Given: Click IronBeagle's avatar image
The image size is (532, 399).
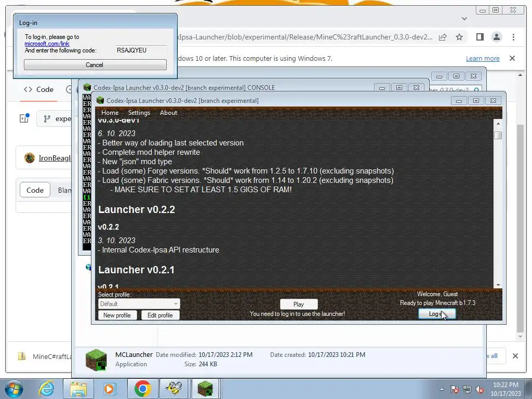Looking at the screenshot, I should coord(30,158).
